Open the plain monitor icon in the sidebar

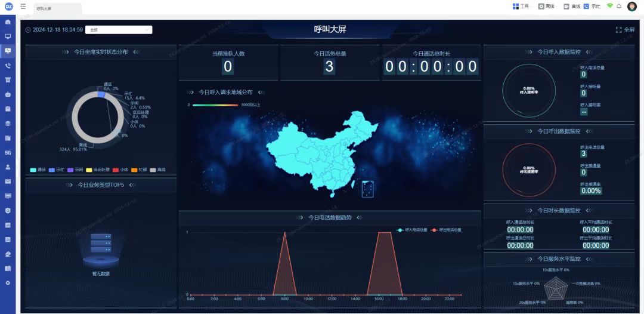point(7,36)
